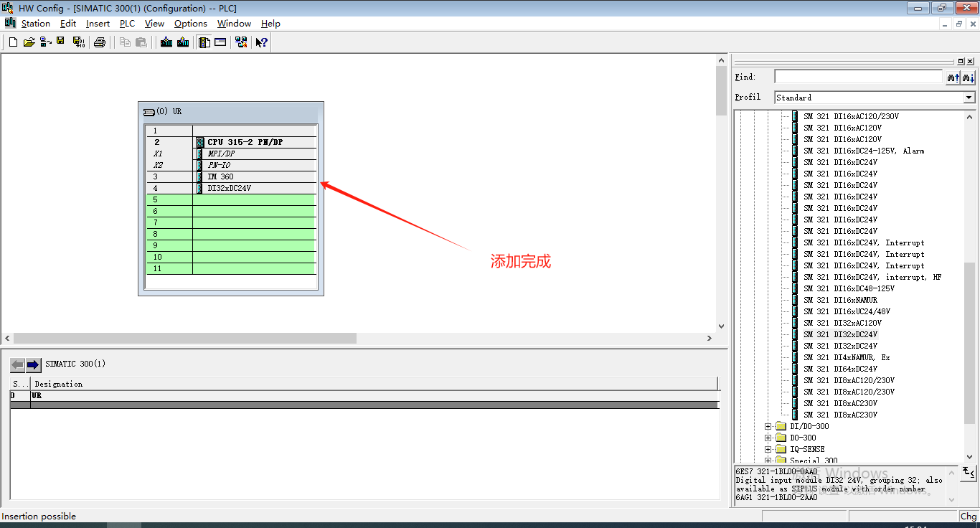Viewport: 980px width, 528px height.
Task: Click the catalog tree scroll-down arrow
Action: click(970, 457)
